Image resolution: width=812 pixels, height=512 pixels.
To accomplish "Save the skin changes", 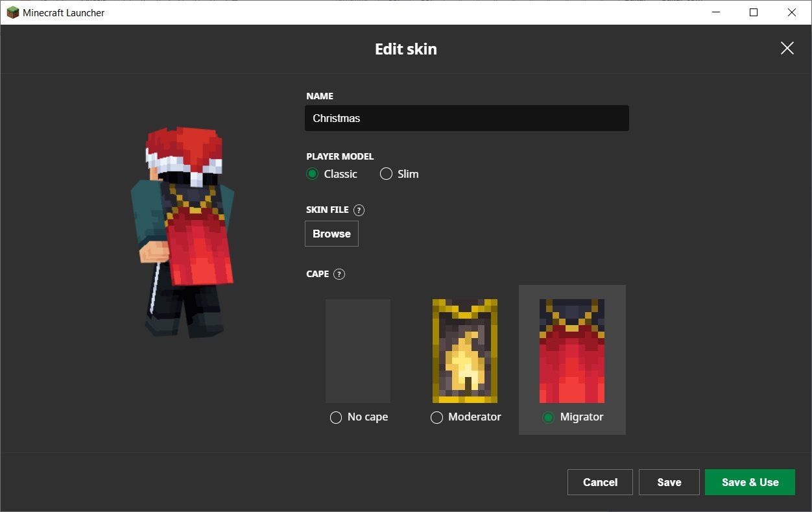I will click(x=669, y=482).
